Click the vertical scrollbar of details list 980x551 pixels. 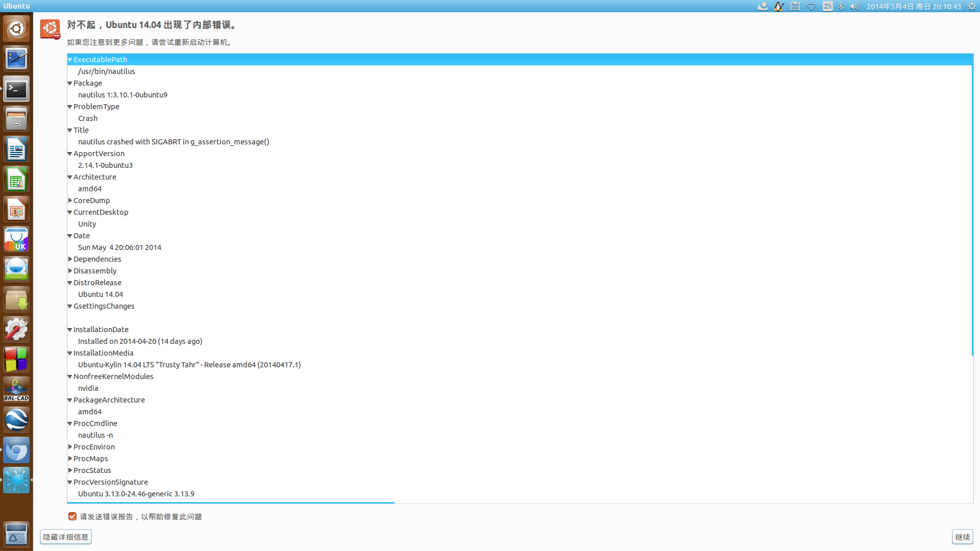[x=972, y=205]
